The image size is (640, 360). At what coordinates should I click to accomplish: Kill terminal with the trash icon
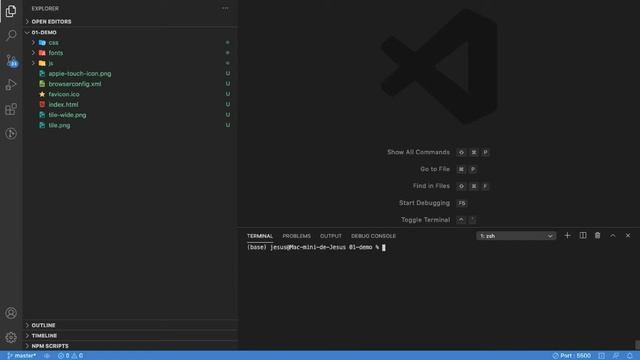[x=598, y=236]
